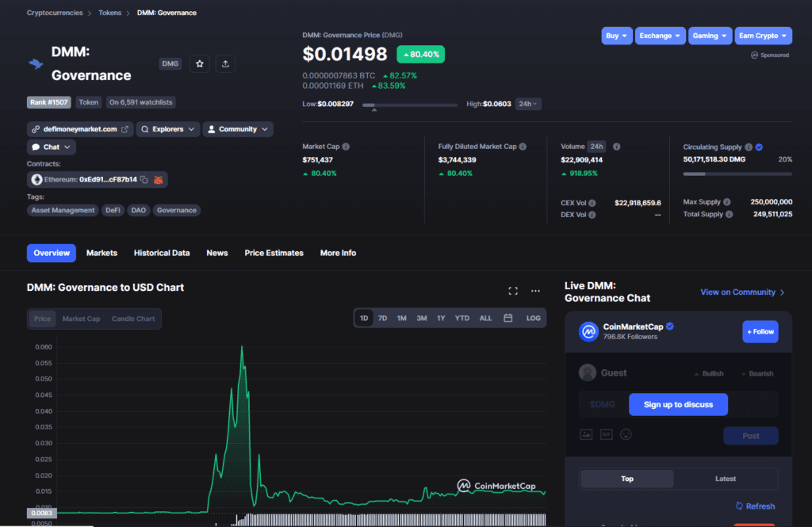Expand the Explorers dropdown
The width and height of the screenshot is (812, 527).
168,129
